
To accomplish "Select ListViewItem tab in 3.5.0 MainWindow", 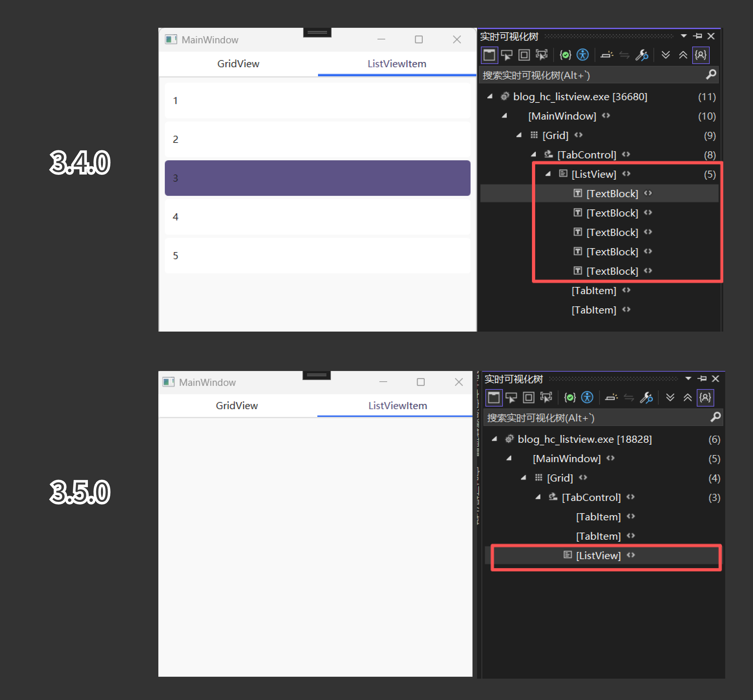I will (x=397, y=406).
